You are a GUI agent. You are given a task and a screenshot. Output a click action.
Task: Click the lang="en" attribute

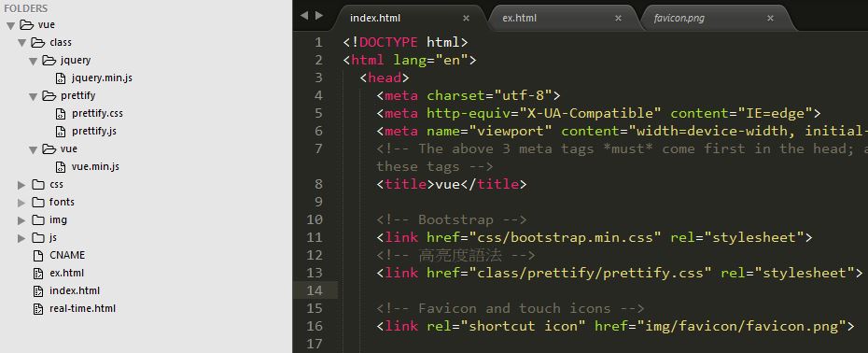[x=430, y=60]
